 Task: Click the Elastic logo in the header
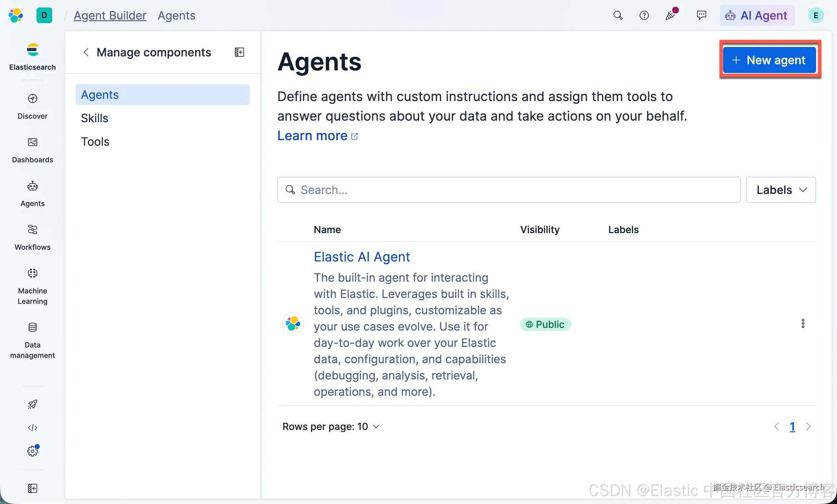point(16,15)
